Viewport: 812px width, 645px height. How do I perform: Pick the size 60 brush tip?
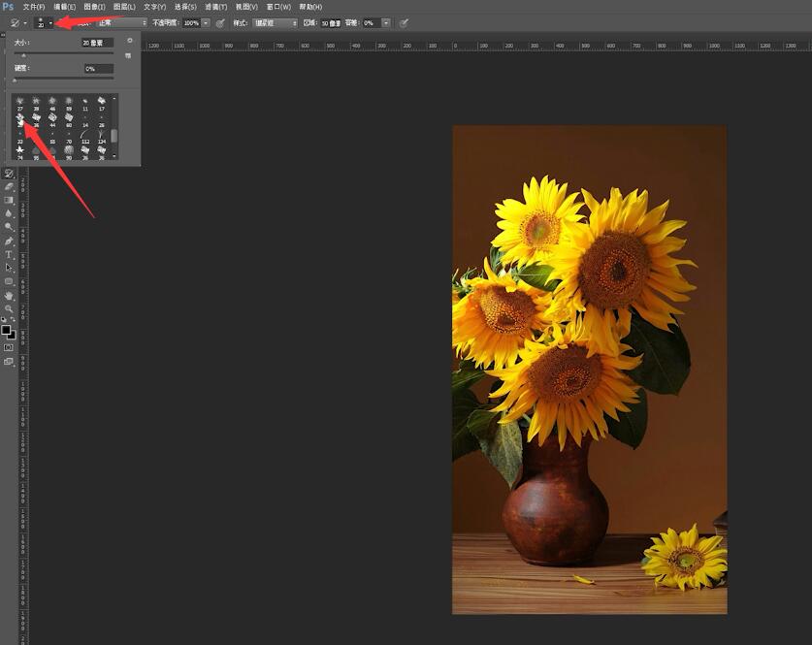[69, 119]
